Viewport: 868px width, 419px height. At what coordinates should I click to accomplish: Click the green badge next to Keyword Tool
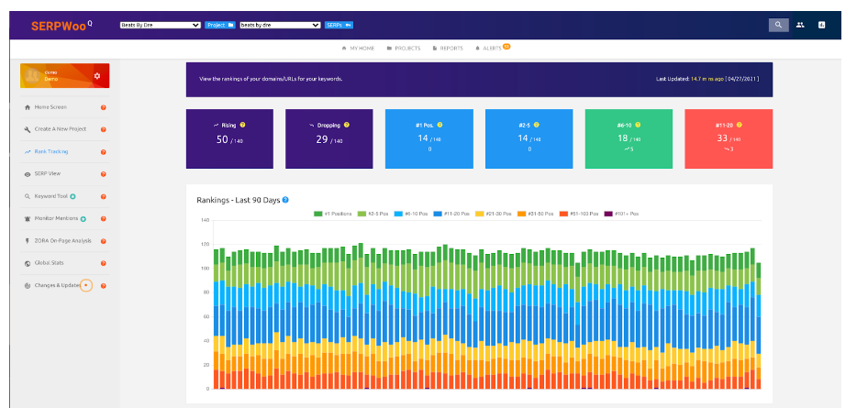tap(72, 196)
